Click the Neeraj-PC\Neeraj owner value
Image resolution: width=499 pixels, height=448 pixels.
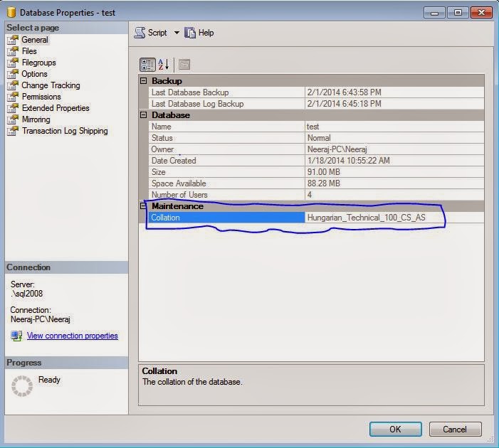[337, 149]
